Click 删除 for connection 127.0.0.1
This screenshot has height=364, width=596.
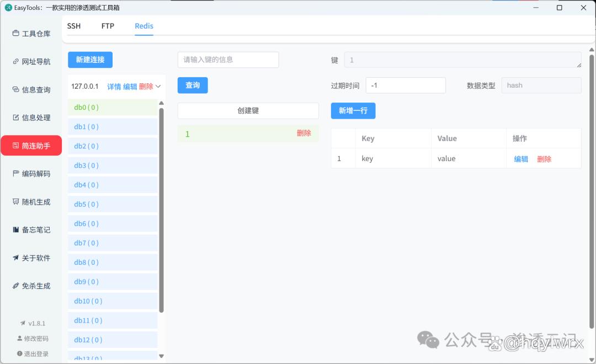point(146,87)
